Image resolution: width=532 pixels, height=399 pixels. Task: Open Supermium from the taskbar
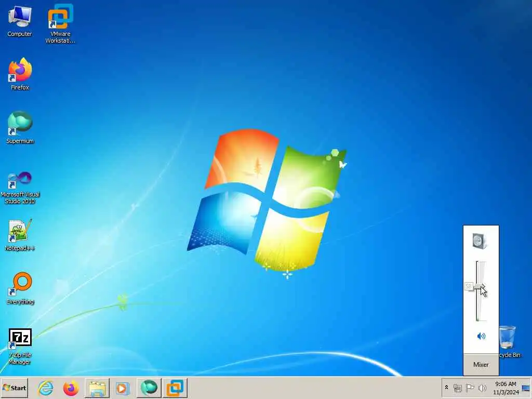coord(149,388)
